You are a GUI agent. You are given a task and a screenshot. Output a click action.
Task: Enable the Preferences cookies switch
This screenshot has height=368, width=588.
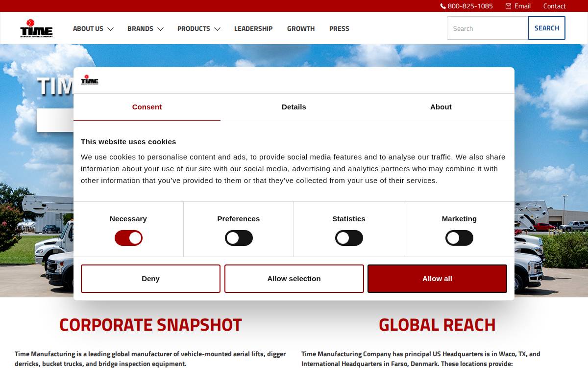click(x=239, y=238)
